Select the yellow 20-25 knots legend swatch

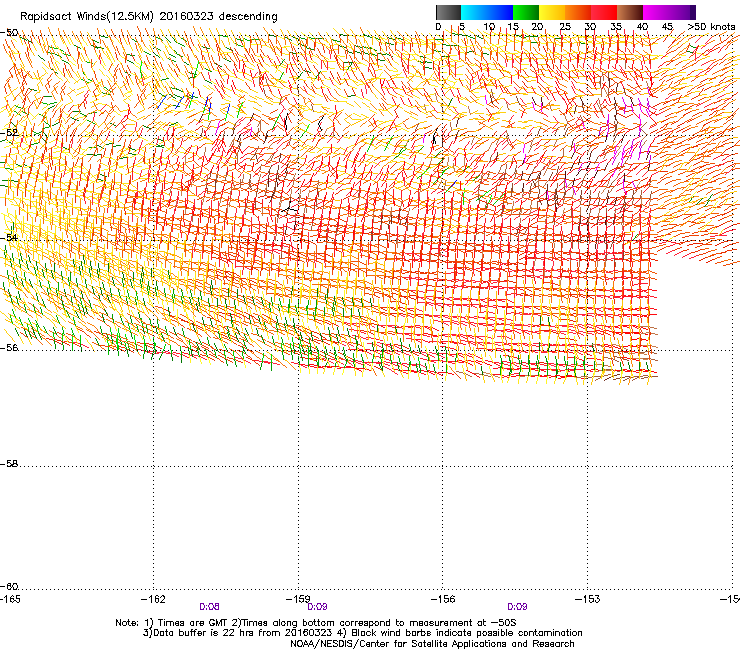(x=552, y=12)
